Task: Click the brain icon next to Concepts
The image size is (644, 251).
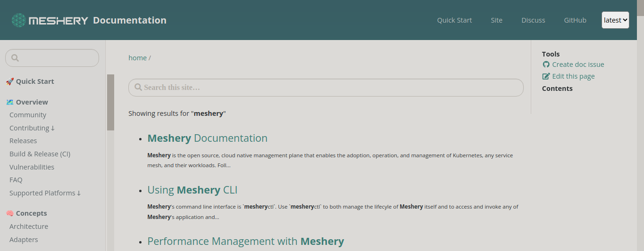Action: (x=10, y=213)
